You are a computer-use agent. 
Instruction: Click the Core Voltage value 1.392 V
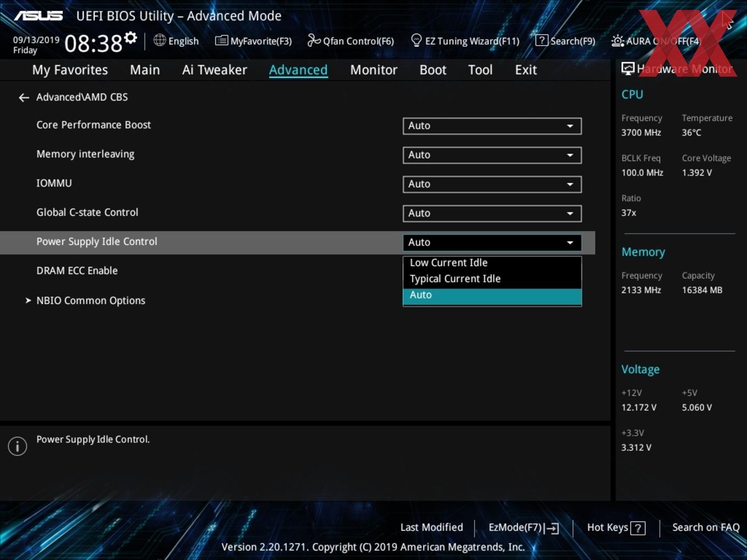click(697, 172)
